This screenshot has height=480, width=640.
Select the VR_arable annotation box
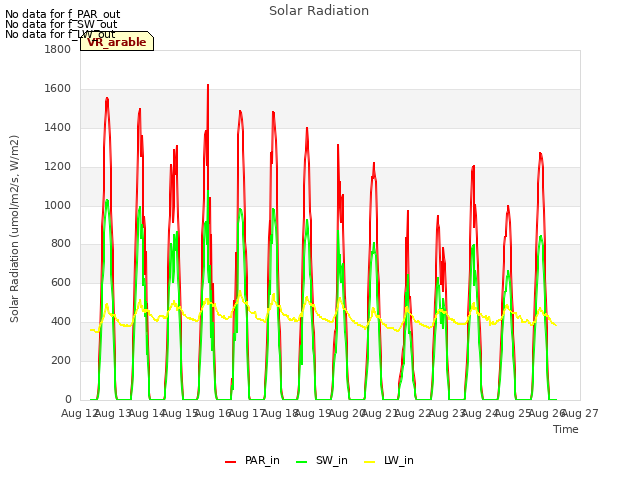(117, 41)
